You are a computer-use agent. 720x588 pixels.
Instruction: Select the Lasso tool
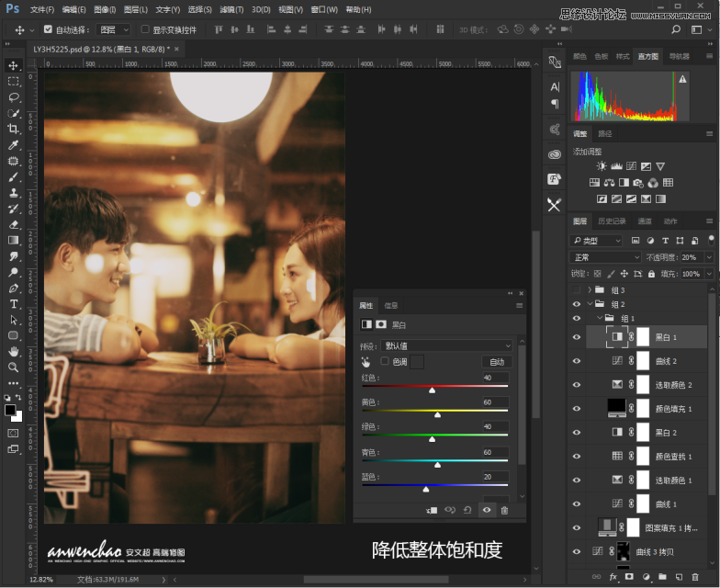pos(13,97)
